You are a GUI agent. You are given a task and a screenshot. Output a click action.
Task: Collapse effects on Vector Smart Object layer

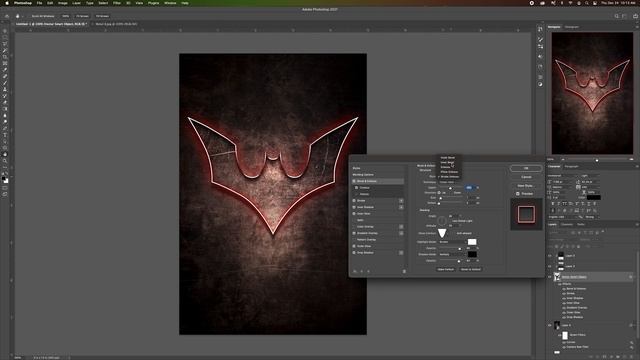tap(634, 277)
